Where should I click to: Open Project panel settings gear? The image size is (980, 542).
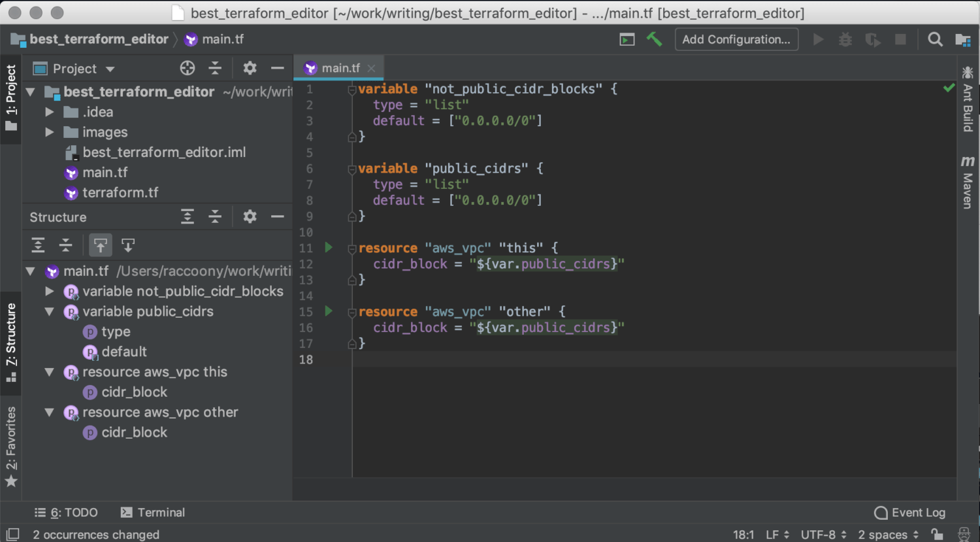250,68
